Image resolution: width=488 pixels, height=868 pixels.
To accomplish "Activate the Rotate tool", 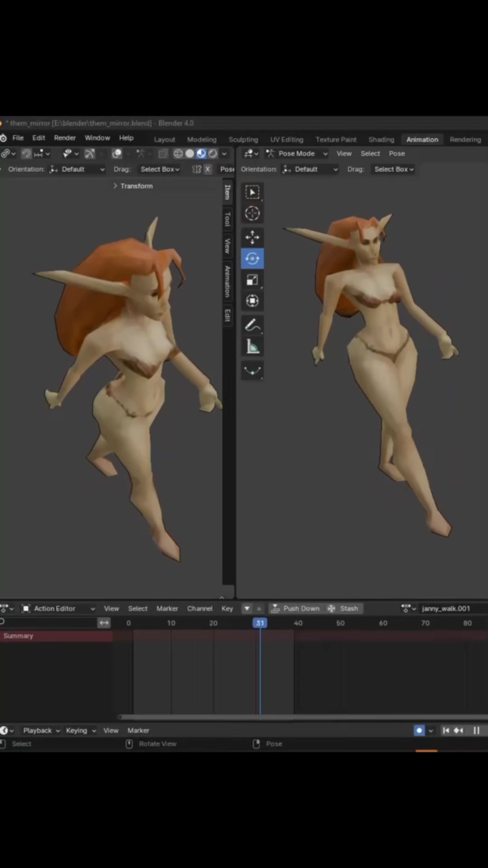I will coord(252,259).
